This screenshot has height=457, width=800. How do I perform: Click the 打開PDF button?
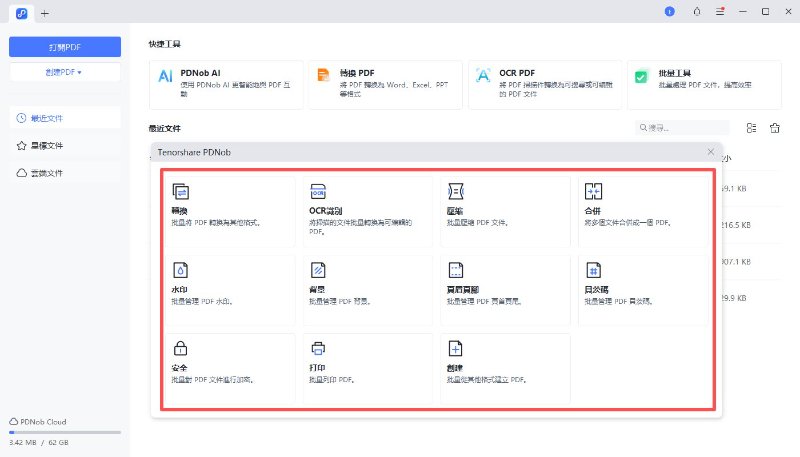tap(65, 47)
